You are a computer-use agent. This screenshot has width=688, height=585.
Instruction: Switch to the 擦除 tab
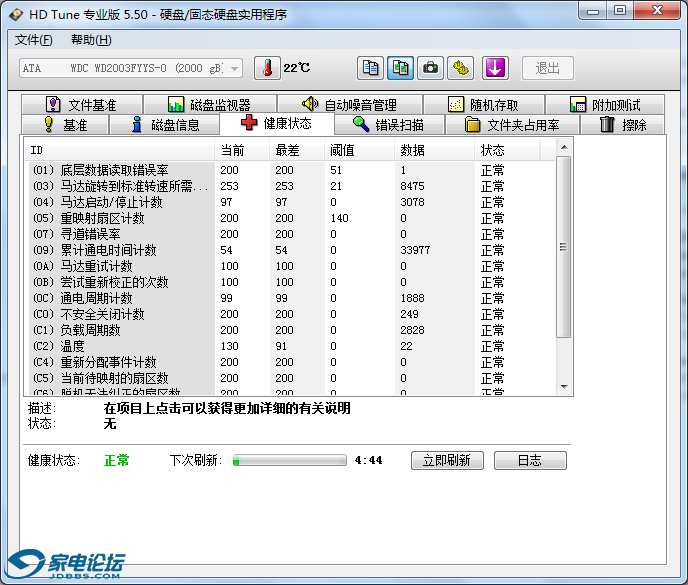(623, 125)
